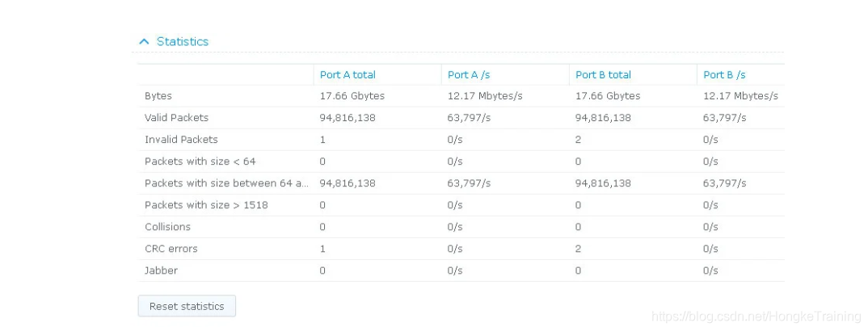Select Port B total Bytes value 17.66 Gbytes
The width and height of the screenshot is (868, 331).
point(608,96)
